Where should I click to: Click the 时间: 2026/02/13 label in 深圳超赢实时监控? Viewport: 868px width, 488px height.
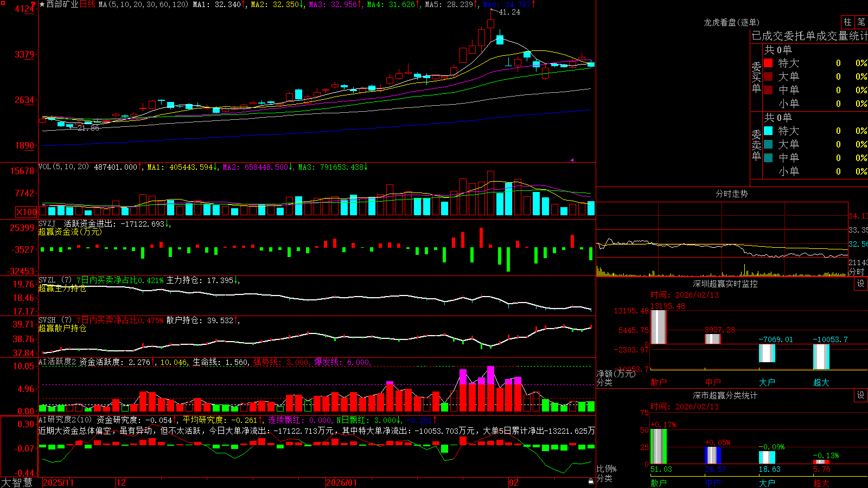685,295
